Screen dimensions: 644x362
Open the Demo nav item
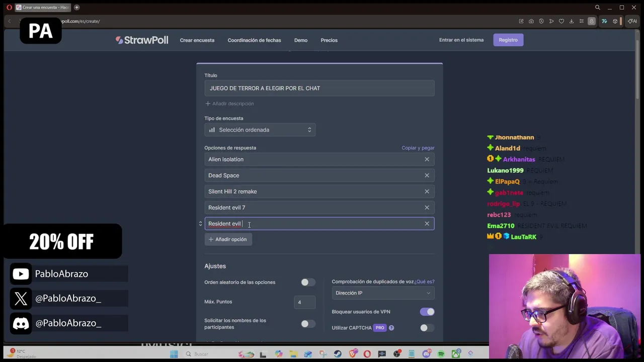[x=301, y=40]
